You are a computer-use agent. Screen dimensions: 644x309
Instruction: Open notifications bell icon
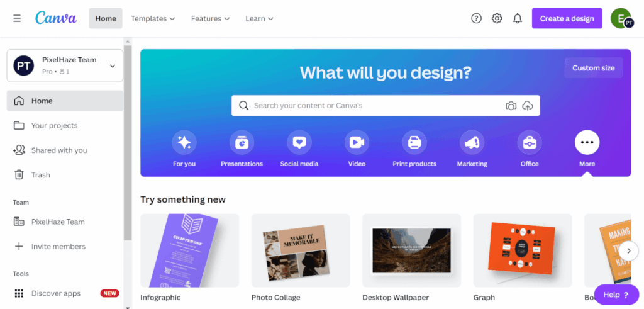[x=518, y=18]
